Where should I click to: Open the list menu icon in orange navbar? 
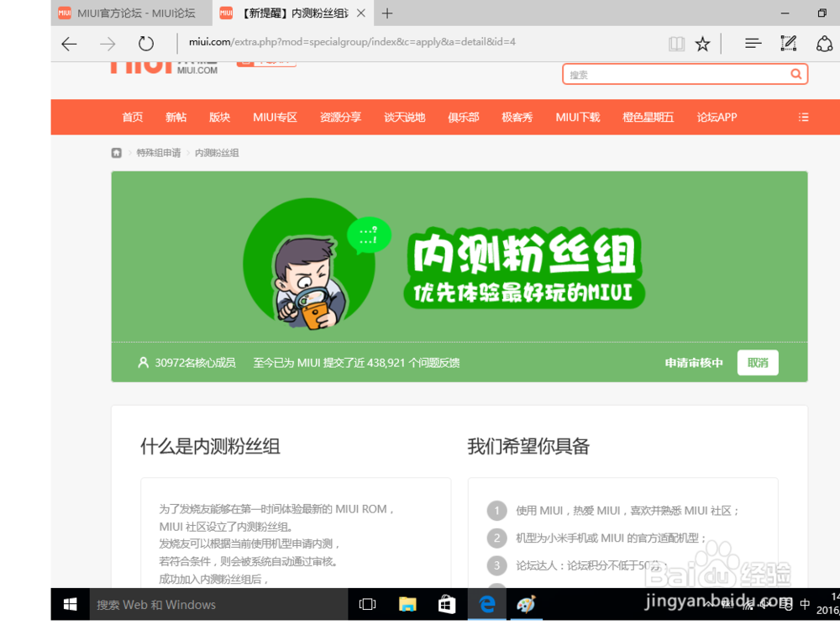coord(803,117)
